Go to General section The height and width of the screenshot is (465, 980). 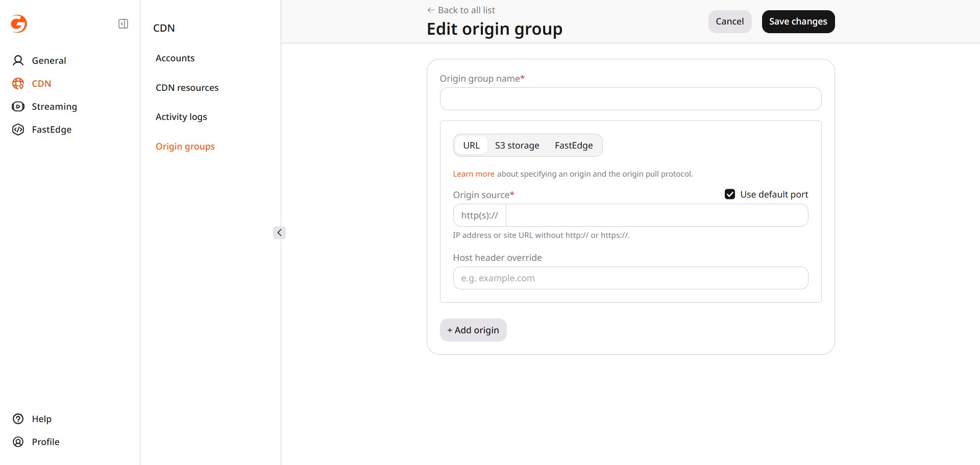(49, 61)
